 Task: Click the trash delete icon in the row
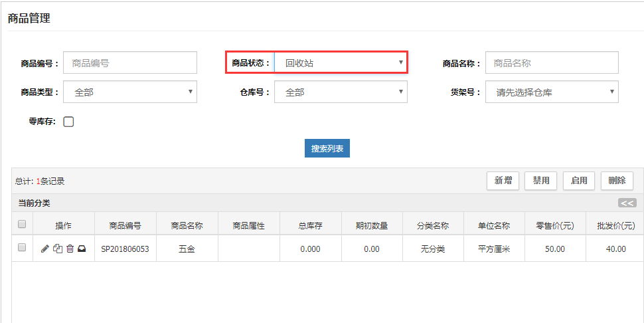(70, 249)
